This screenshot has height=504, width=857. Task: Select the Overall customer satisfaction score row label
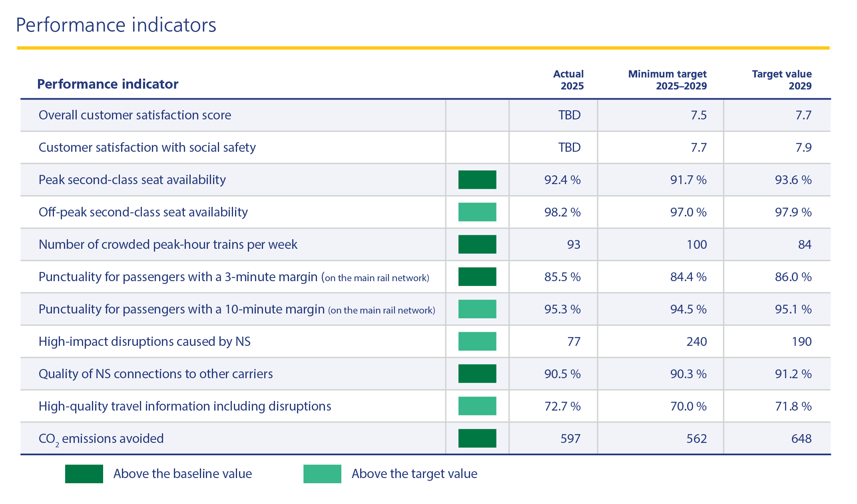135,115
